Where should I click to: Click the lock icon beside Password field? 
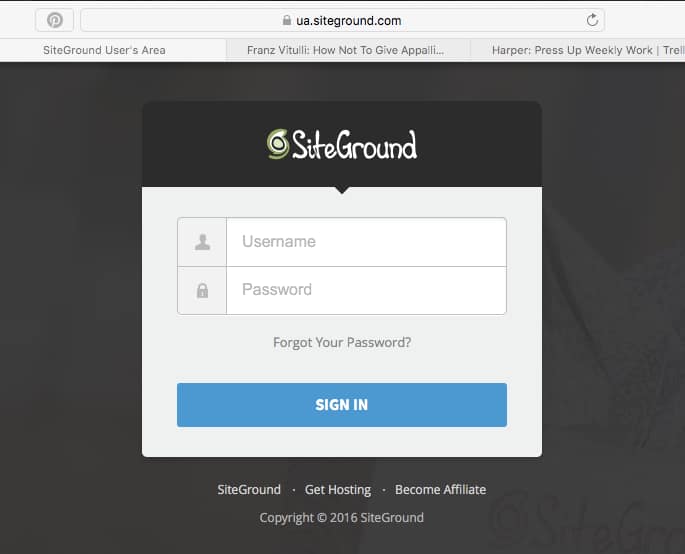coord(202,290)
